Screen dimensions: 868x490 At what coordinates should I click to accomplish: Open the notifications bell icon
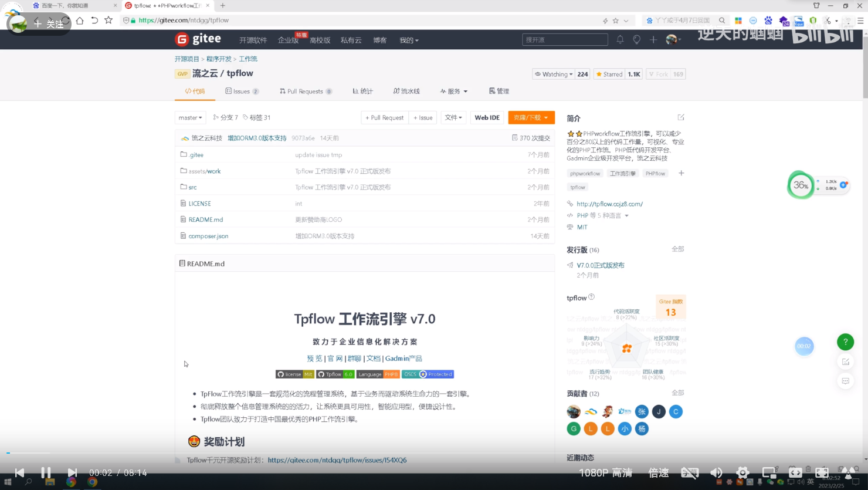tap(620, 39)
